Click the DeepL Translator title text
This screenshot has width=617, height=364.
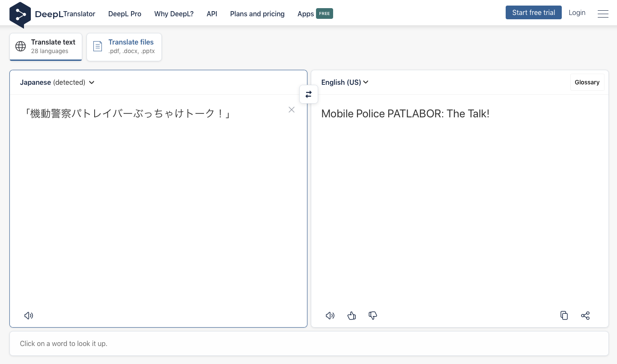(65, 14)
